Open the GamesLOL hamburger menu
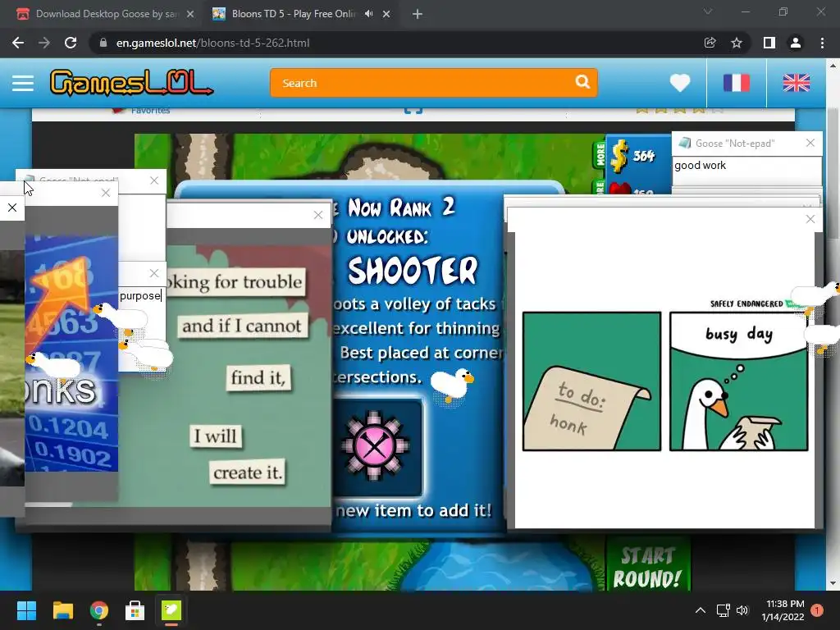The height and width of the screenshot is (630, 840). pyautogui.click(x=23, y=83)
